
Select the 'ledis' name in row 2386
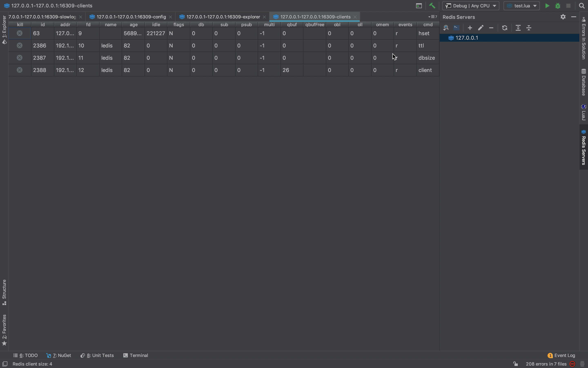[x=110, y=46]
